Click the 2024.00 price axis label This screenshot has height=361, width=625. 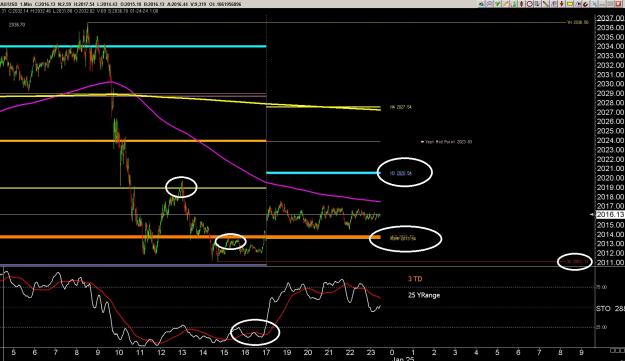pos(610,140)
